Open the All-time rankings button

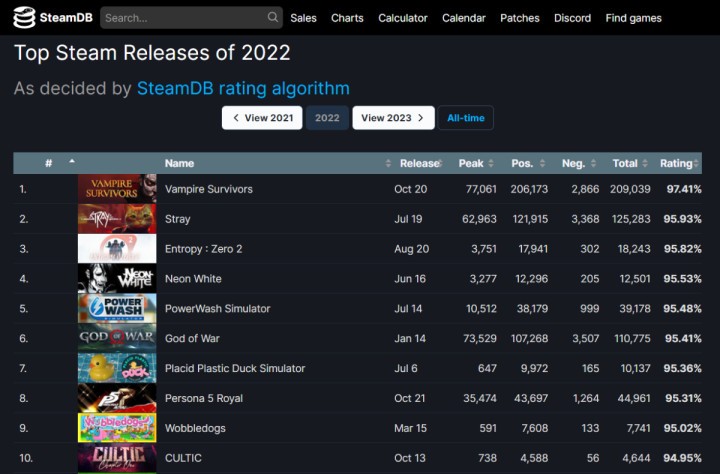[466, 118]
